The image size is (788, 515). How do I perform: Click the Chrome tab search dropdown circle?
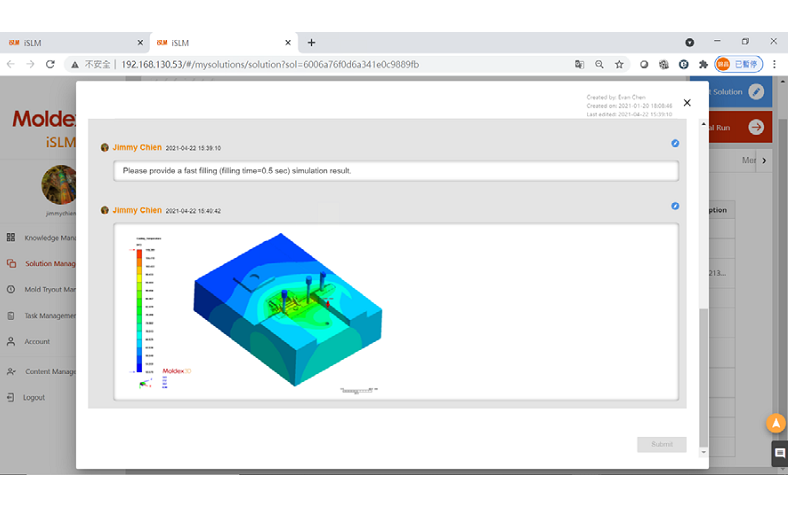[690, 42]
